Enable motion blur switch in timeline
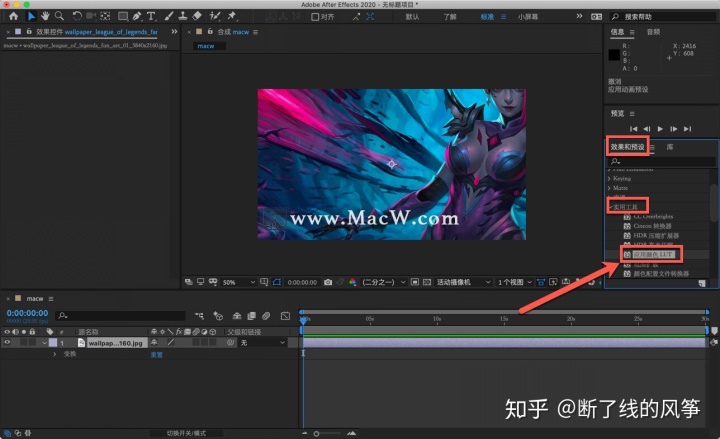Screen dimensions: 720x439 click(x=266, y=316)
